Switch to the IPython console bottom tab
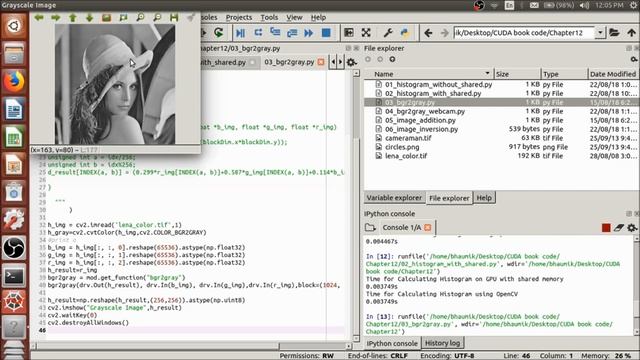 point(392,343)
